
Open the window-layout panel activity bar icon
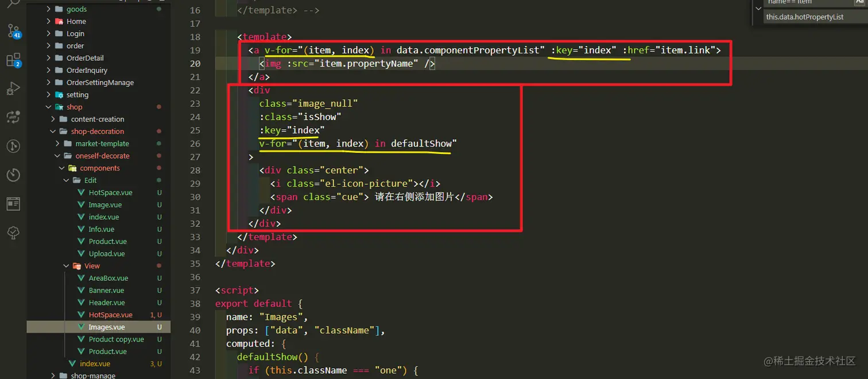click(x=13, y=203)
